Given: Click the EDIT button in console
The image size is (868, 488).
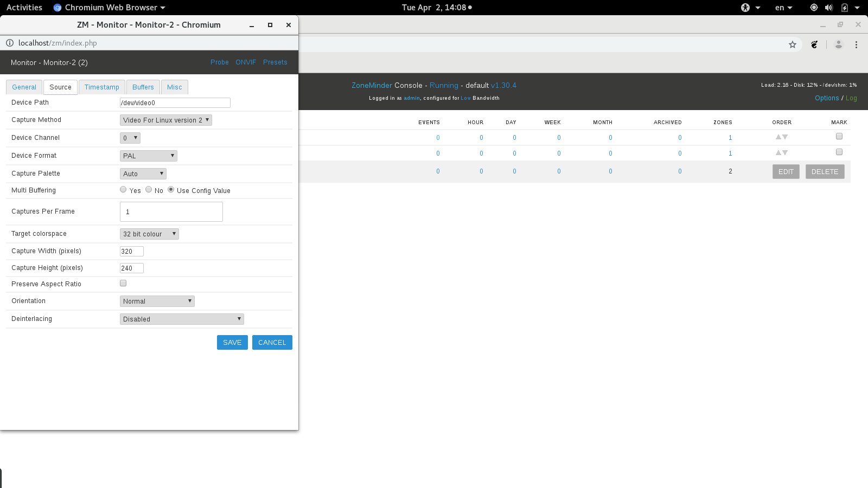Looking at the screenshot, I should click(786, 171).
